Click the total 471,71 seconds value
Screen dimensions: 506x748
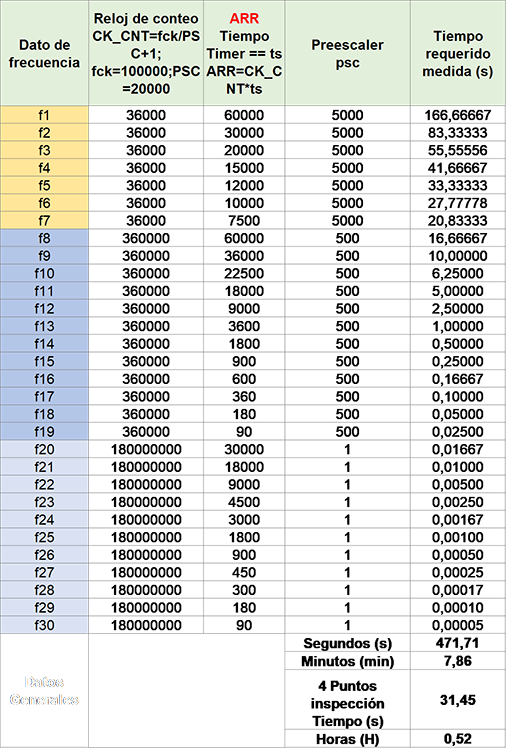point(458,643)
